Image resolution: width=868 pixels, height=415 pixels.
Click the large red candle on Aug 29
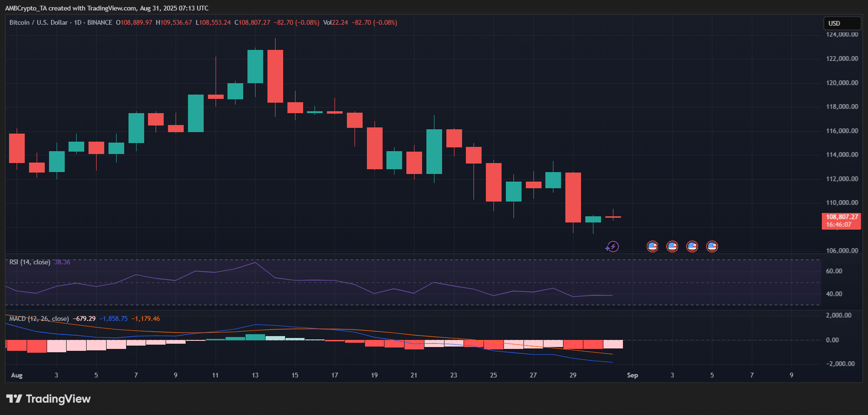pos(573,197)
